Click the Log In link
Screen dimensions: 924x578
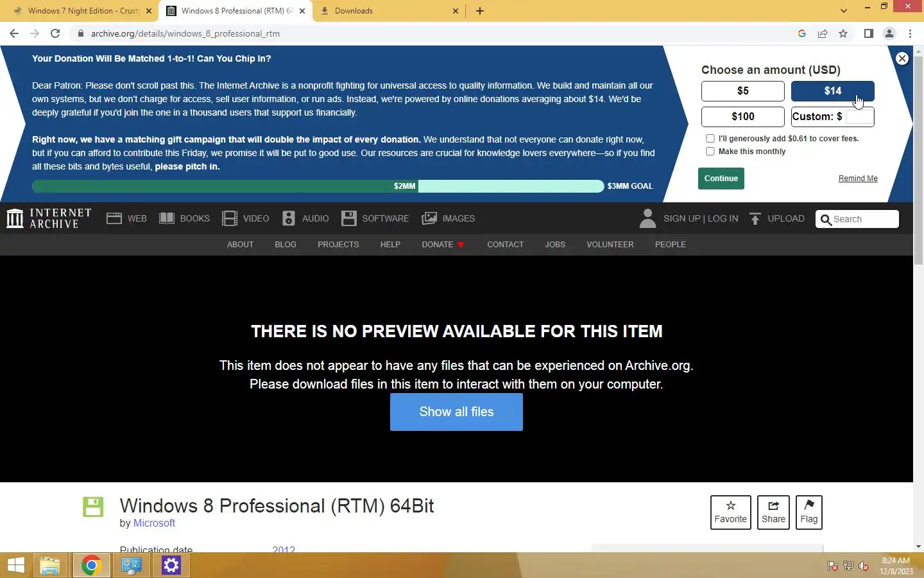723,218
